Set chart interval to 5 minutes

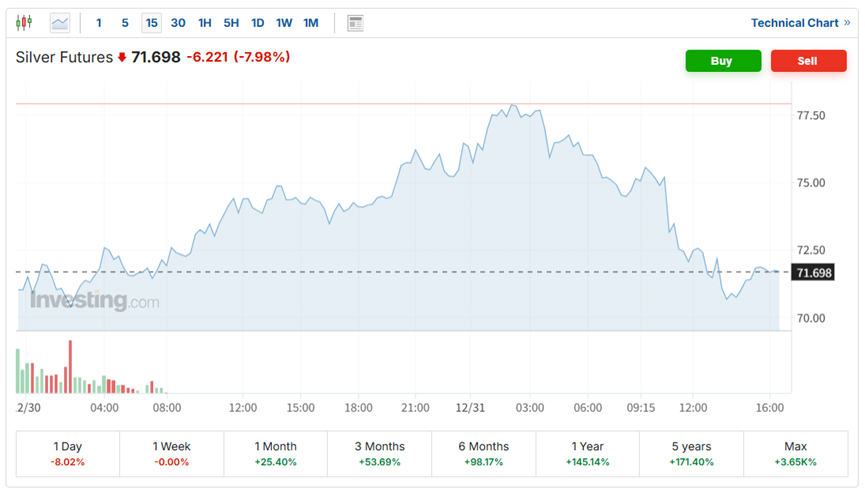click(124, 23)
